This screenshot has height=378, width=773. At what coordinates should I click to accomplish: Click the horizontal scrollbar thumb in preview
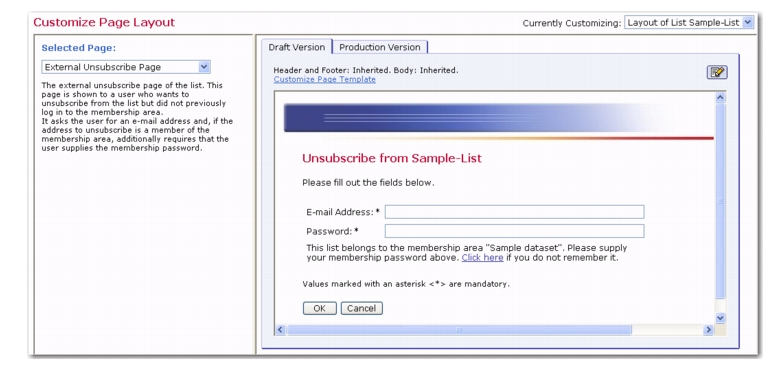pos(459,329)
